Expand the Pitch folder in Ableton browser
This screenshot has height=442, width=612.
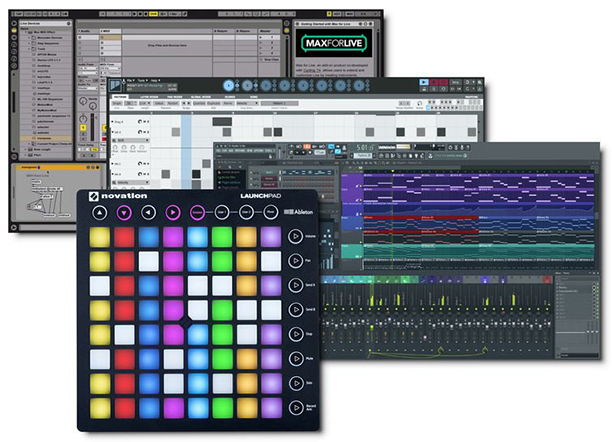tap(26, 155)
